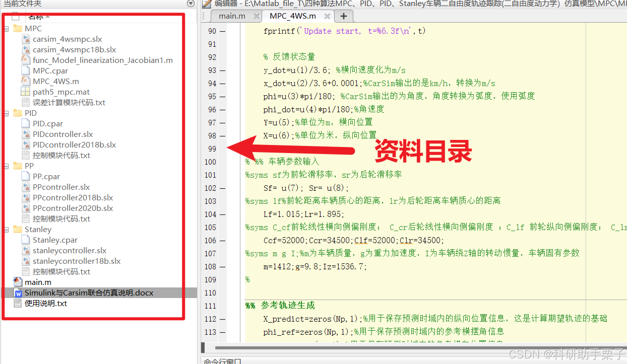Screen dimensions: 627x364
Task: Select the PID folder name
Action: (x=31, y=113)
